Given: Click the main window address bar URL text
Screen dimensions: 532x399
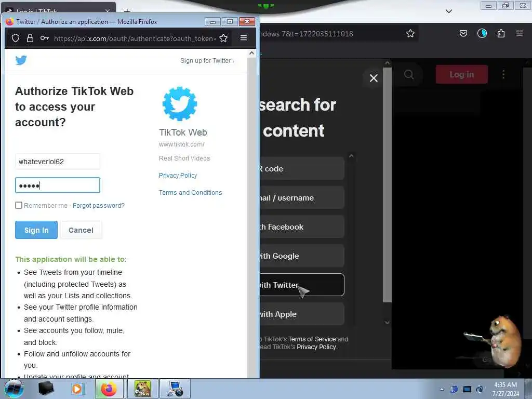Looking at the screenshot, I should 307,34.
